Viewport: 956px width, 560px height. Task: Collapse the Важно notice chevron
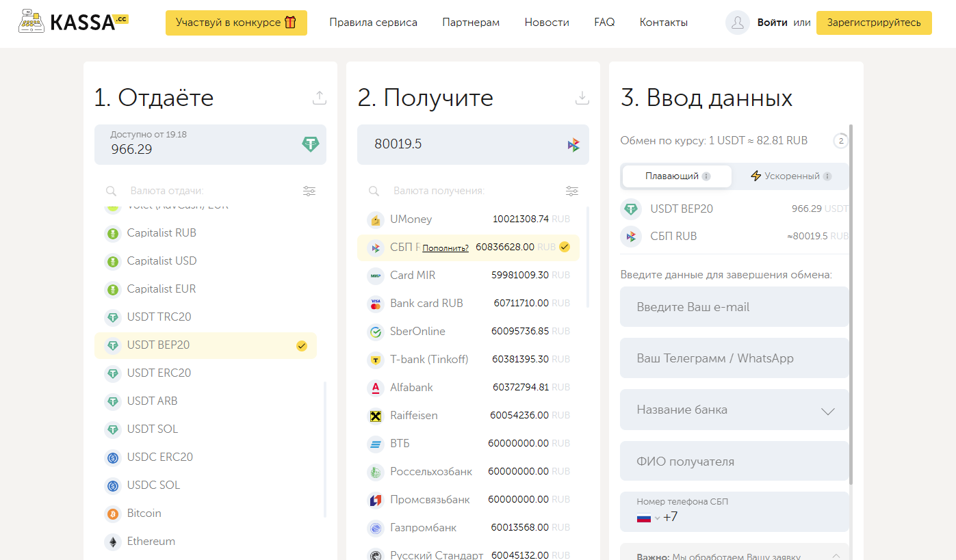tap(836, 556)
